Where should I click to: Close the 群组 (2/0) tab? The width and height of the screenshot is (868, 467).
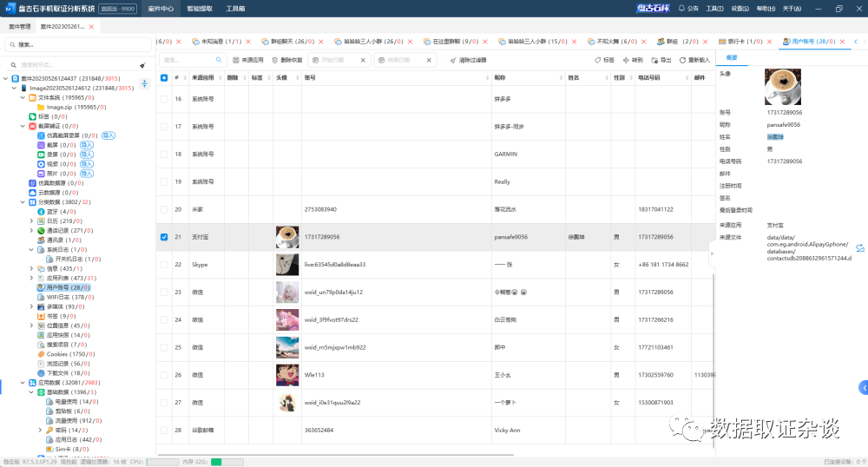click(x=705, y=42)
